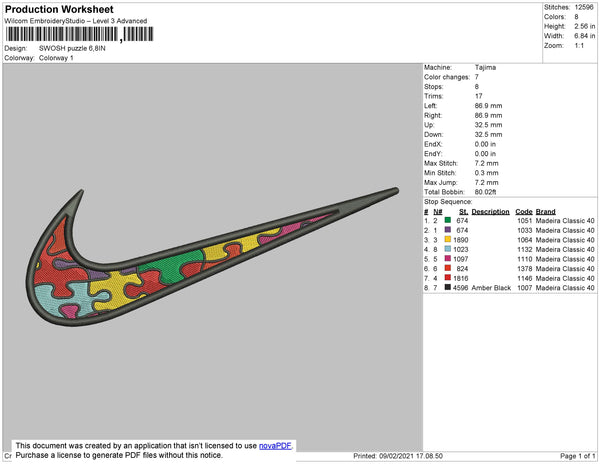Image resolution: width=600 pixels, height=464 pixels.
Task: Click the min stitch value '0.3 mm'
Action: [x=486, y=173]
